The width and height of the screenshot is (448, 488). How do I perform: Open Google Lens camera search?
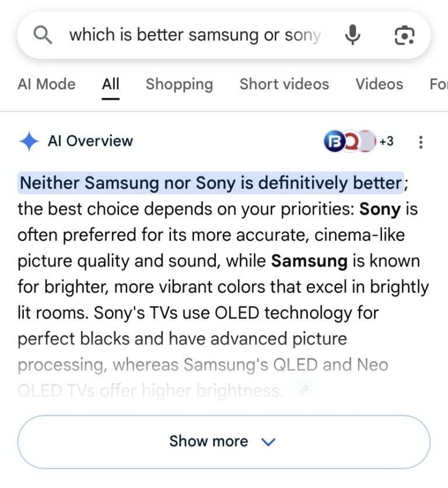pyautogui.click(x=404, y=36)
